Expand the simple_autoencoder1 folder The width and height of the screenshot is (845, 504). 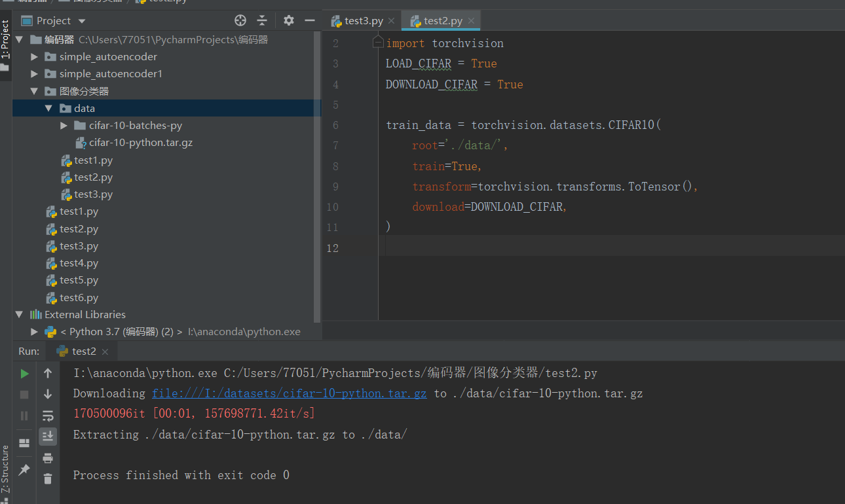(35, 74)
